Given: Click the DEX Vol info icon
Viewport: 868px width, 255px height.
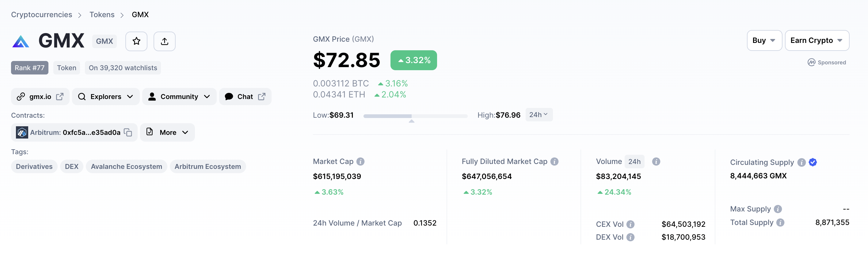Looking at the screenshot, I should tap(630, 237).
